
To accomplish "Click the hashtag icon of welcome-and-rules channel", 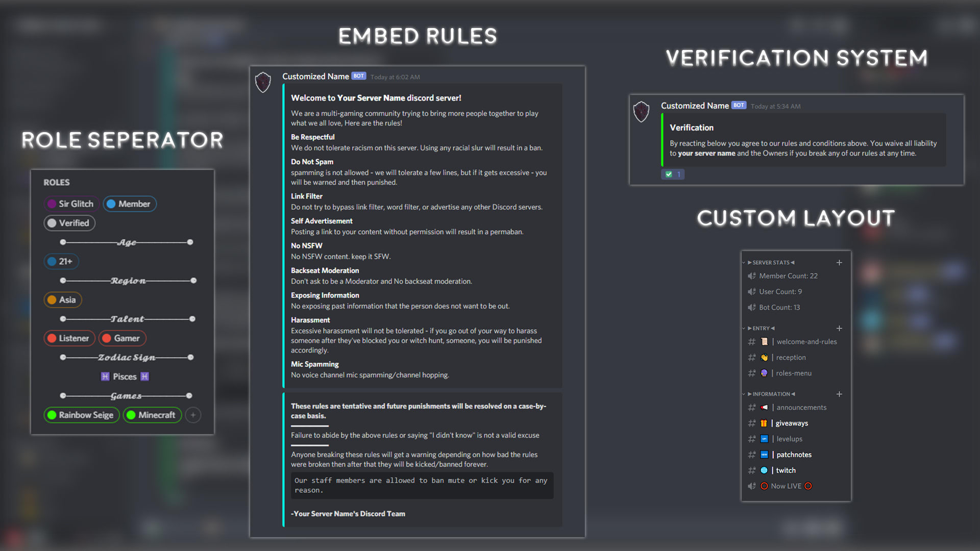I will pyautogui.click(x=751, y=342).
